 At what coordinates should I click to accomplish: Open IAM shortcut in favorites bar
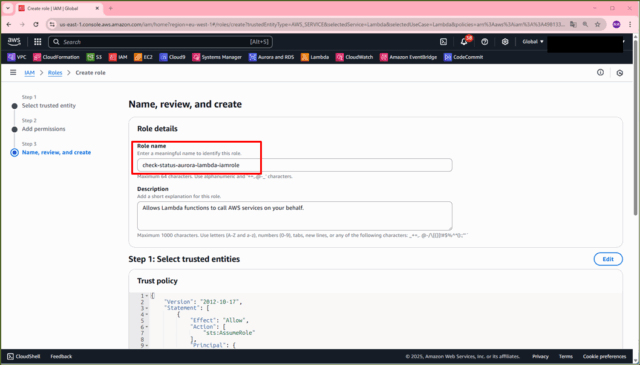118,57
